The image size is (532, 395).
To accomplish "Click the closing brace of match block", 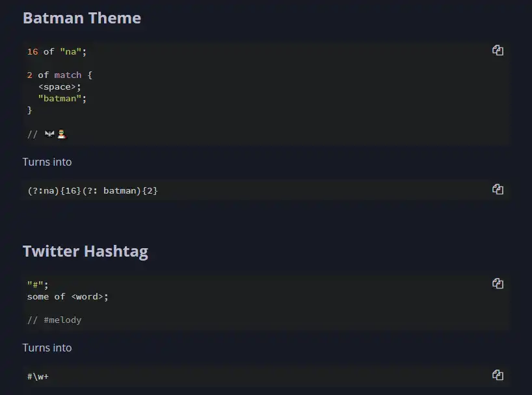I will click(29, 110).
